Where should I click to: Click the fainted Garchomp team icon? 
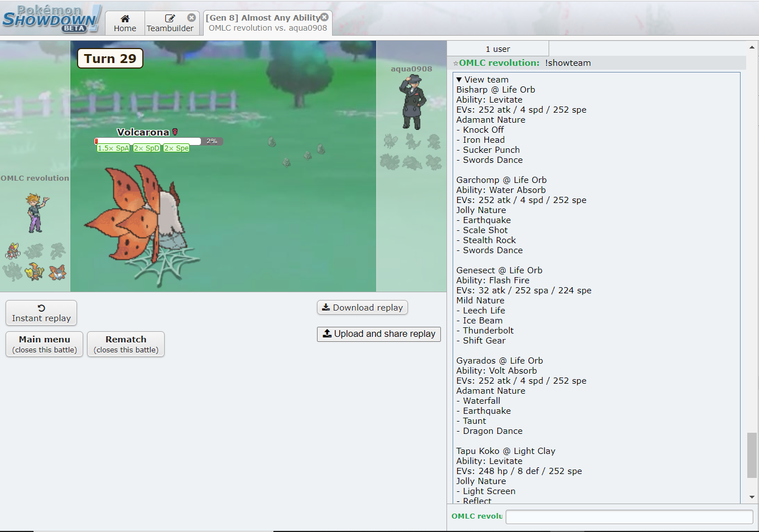[x=35, y=252]
